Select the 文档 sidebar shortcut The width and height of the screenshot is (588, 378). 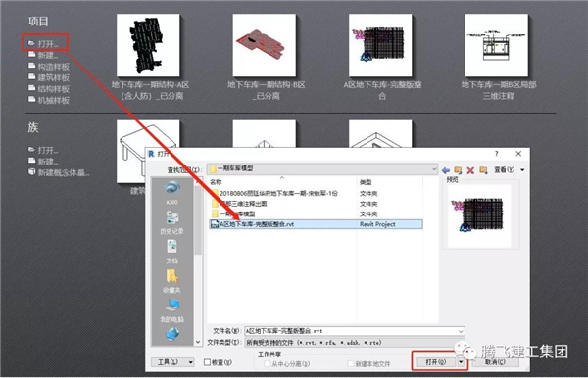point(171,252)
